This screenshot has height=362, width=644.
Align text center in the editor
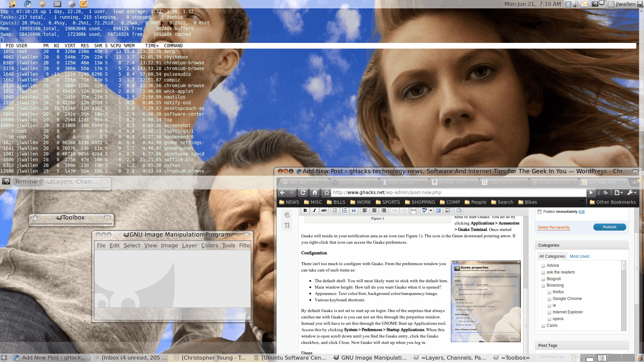(x=374, y=210)
